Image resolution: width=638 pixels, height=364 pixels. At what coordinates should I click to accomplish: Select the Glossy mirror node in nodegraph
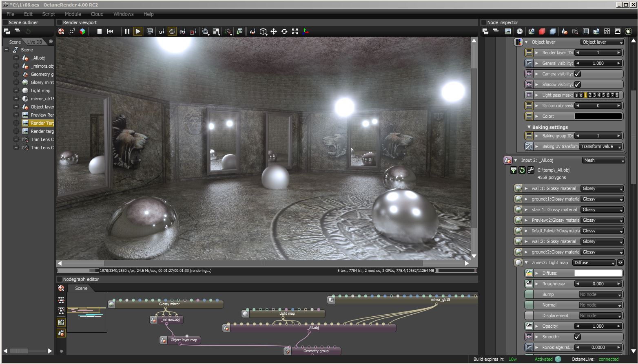click(166, 304)
